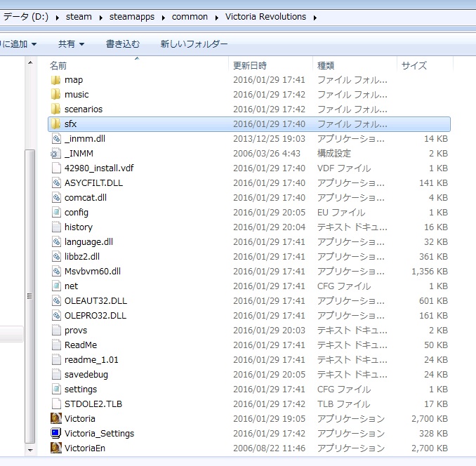The height and width of the screenshot is (466, 476).
Task: Click the STDOLE2.TLB file icon
Action: [x=56, y=404]
